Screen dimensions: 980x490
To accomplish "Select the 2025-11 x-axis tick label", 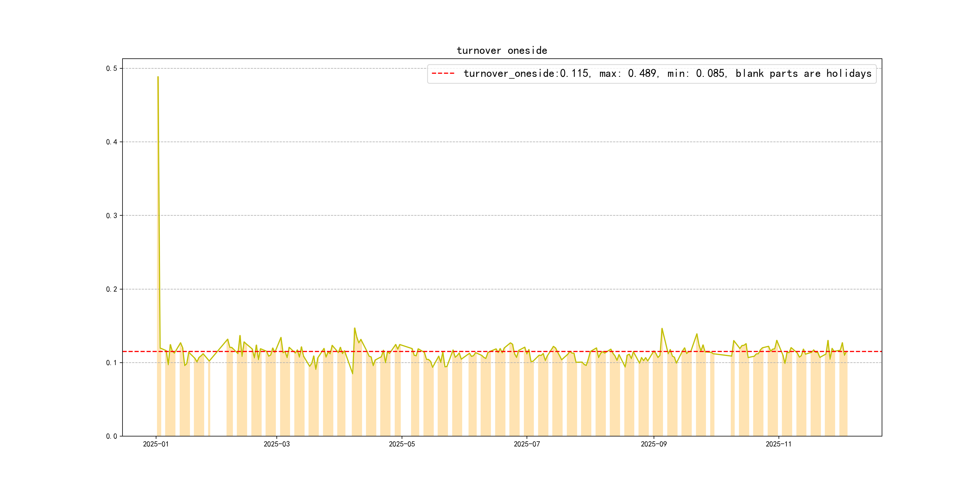I will (778, 444).
